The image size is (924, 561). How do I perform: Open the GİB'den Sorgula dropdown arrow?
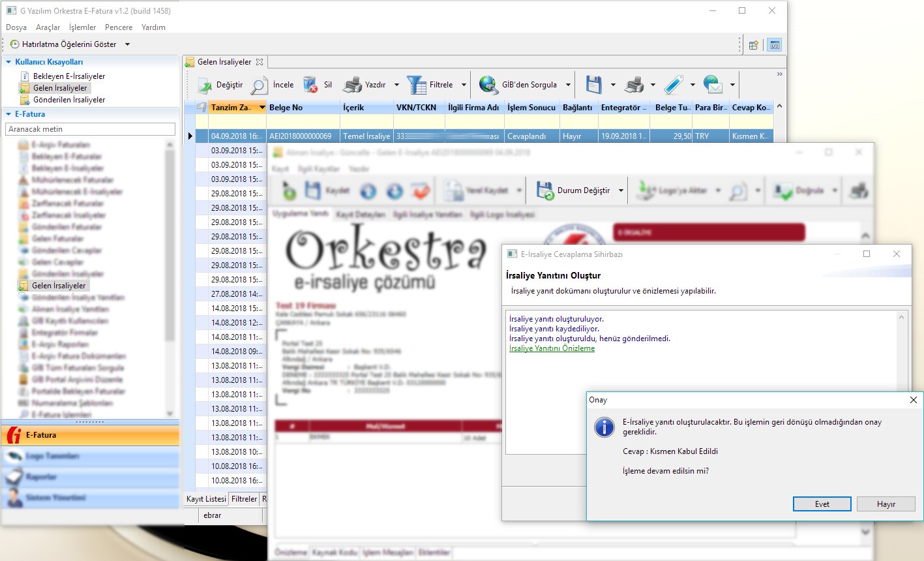click(x=568, y=85)
